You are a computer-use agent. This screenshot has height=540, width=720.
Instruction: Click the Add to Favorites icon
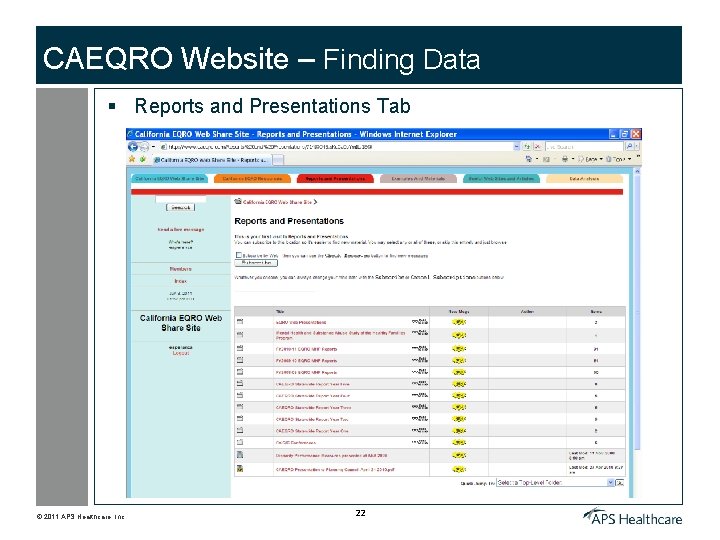[x=143, y=159]
